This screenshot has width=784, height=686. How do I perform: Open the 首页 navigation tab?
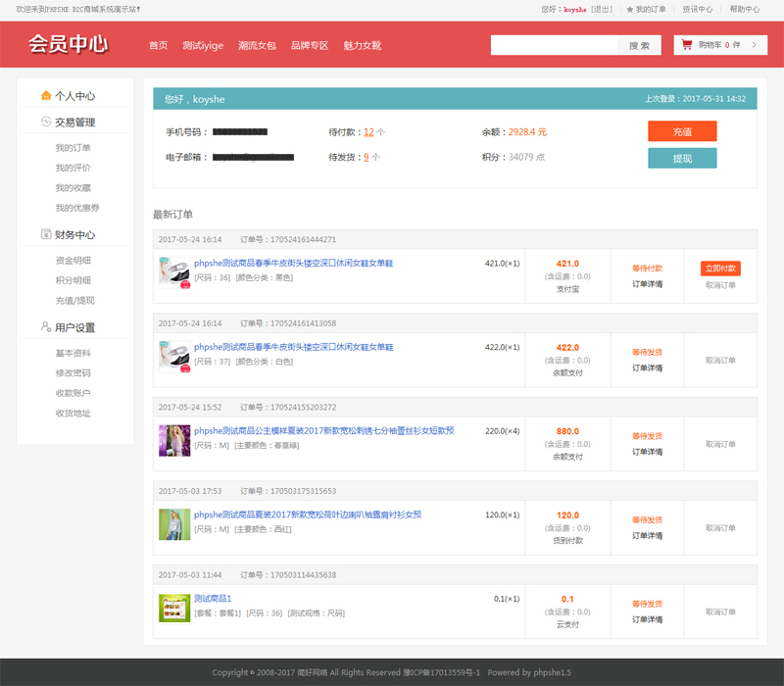pyautogui.click(x=158, y=46)
